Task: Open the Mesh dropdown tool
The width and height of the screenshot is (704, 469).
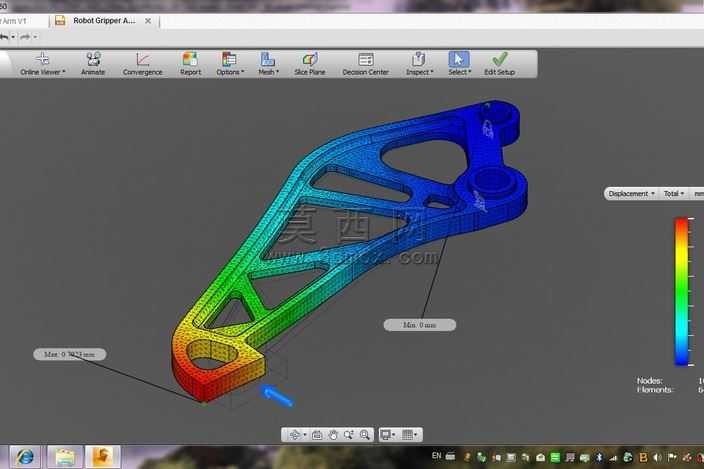Action: [268, 63]
